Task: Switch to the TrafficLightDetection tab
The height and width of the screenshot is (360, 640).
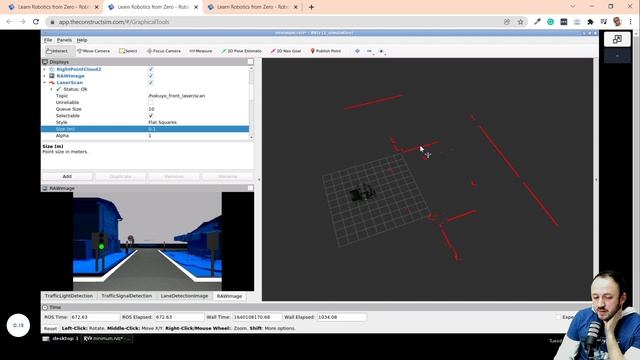Action: pyautogui.click(x=69, y=296)
